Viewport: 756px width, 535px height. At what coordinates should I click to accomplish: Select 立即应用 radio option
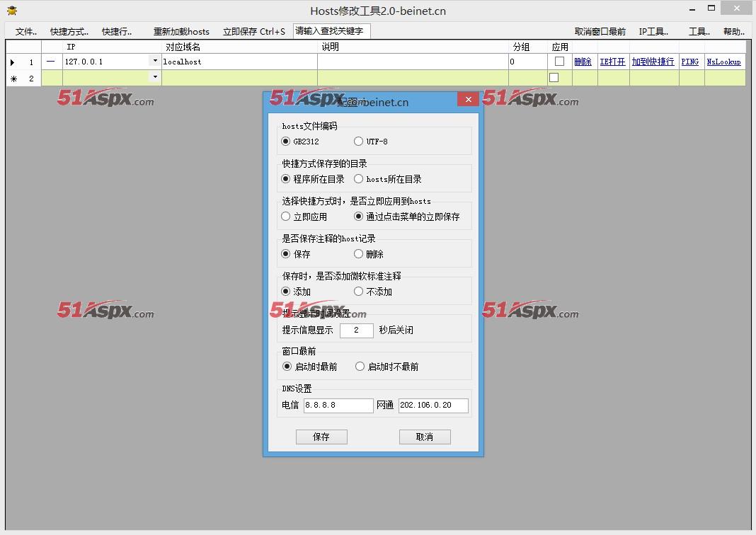pos(286,217)
